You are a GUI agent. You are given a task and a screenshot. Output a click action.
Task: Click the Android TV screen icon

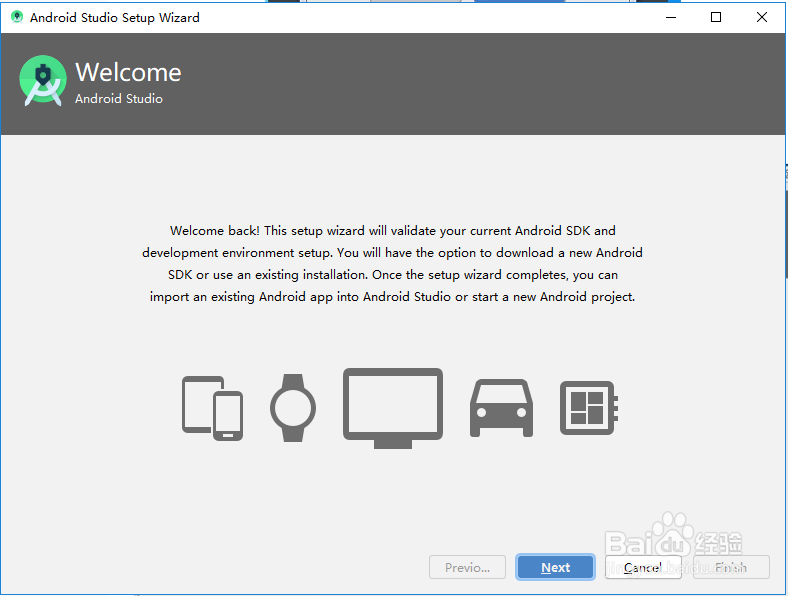pyautogui.click(x=393, y=408)
